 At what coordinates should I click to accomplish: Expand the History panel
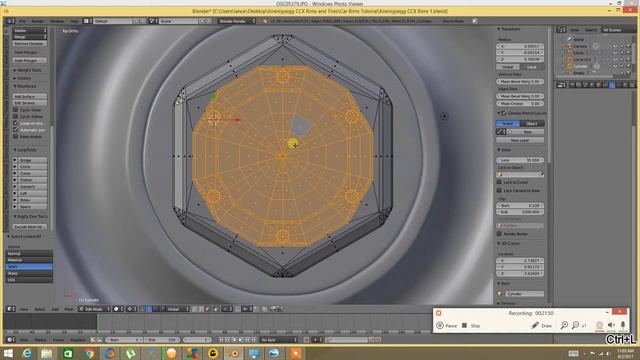point(22,78)
